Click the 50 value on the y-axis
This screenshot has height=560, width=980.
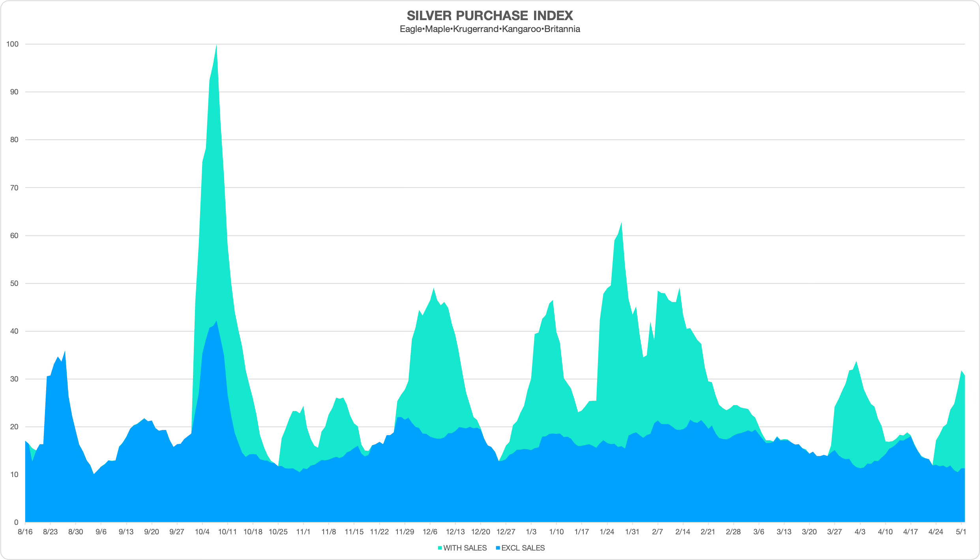(x=14, y=284)
